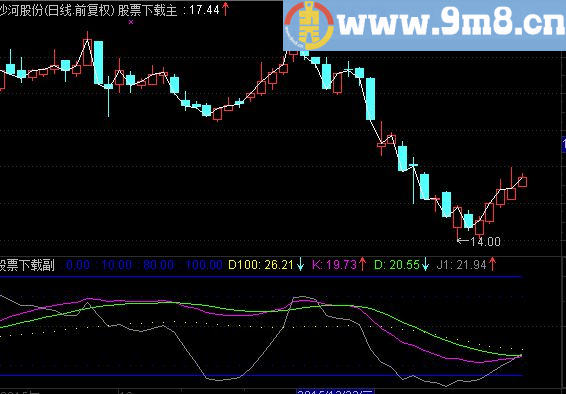Click the D100: 26.21 yellow readout

261,266
